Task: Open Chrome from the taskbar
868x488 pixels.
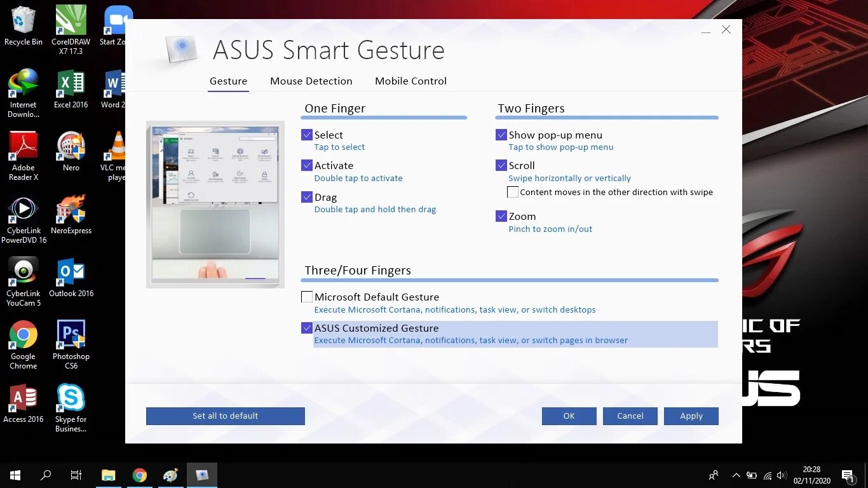Action: 140,475
